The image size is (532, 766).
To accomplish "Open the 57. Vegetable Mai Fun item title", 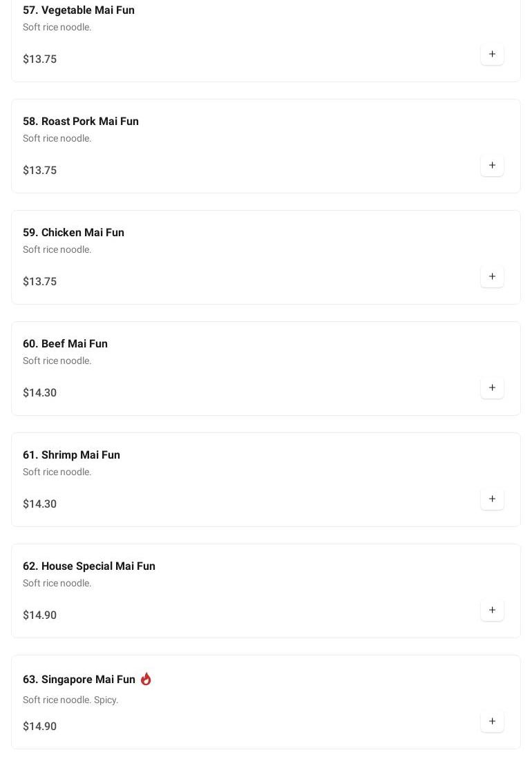I will point(79,10).
